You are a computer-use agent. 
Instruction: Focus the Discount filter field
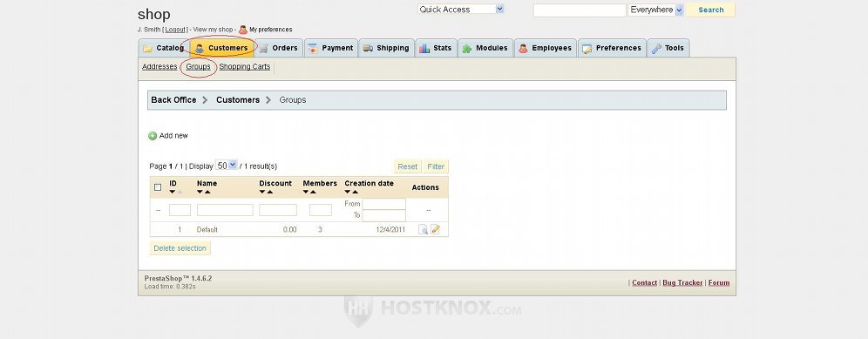[x=278, y=211]
